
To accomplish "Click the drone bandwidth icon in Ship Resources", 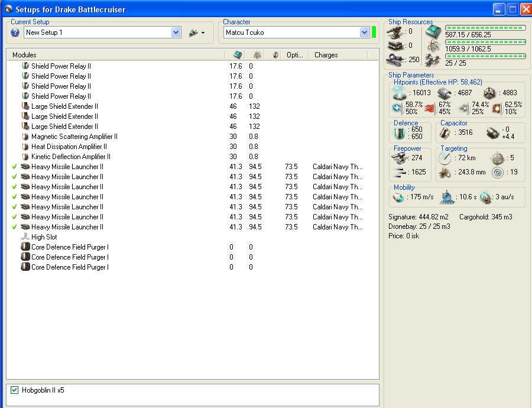I will tap(433, 60).
